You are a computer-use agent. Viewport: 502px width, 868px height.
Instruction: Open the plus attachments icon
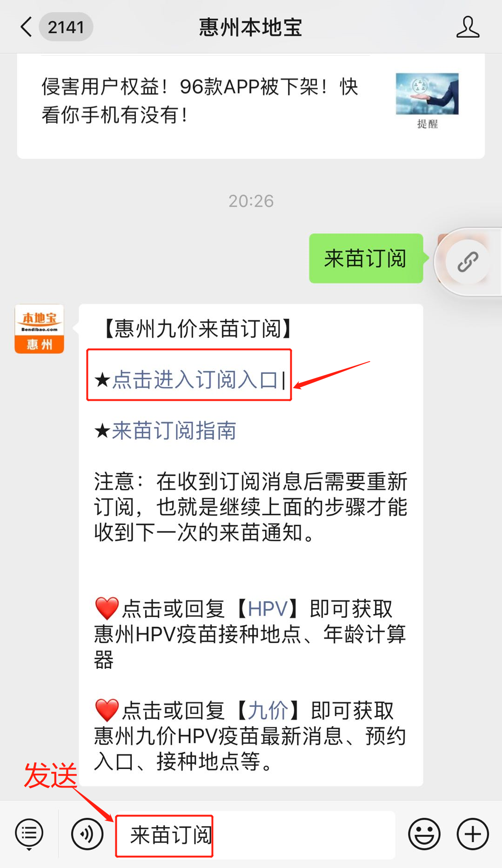click(x=473, y=834)
